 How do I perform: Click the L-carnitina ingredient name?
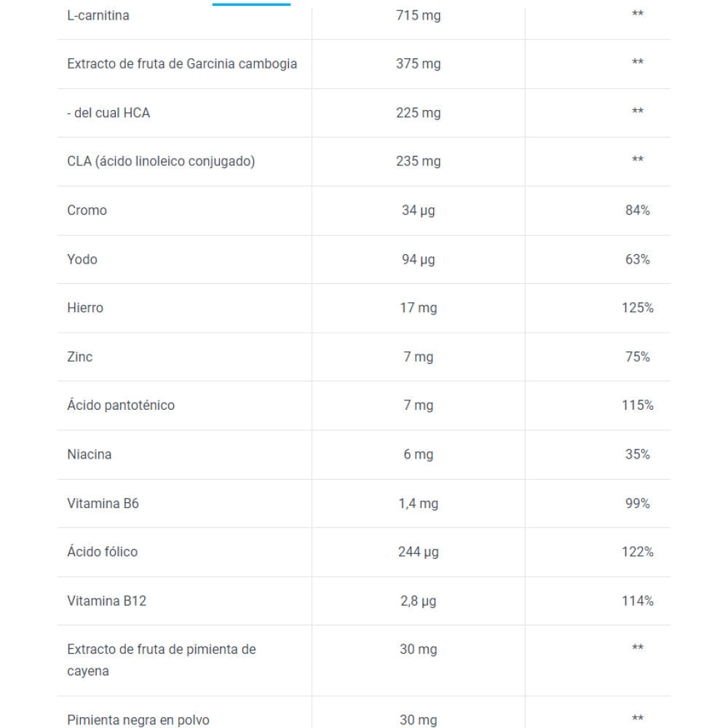click(98, 15)
